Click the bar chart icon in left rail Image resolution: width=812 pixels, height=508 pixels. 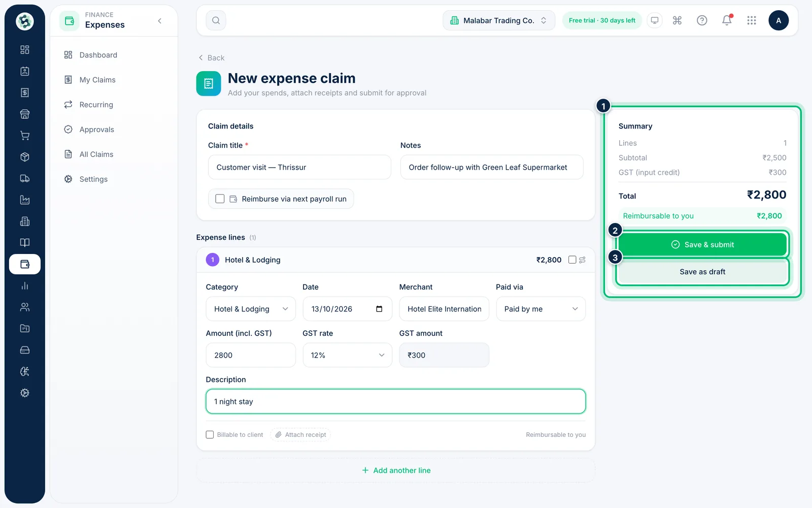coord(25,285)
